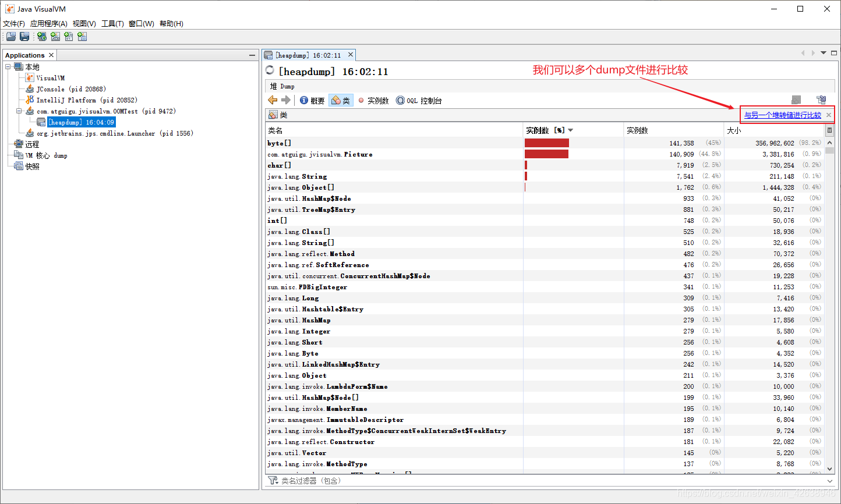Viewport: 841px width, 504px height.
Task: Click the rightmost icon in the heap view toolbar
Action: [x=821, y=100]
